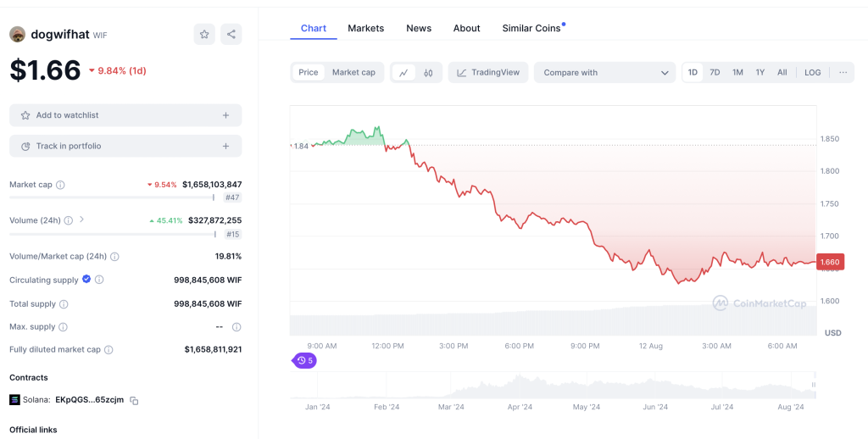The width and height of the screenshot is (868, 439).
Task: Click the 1.84 opening price label
Action: [x=301, y=146]
